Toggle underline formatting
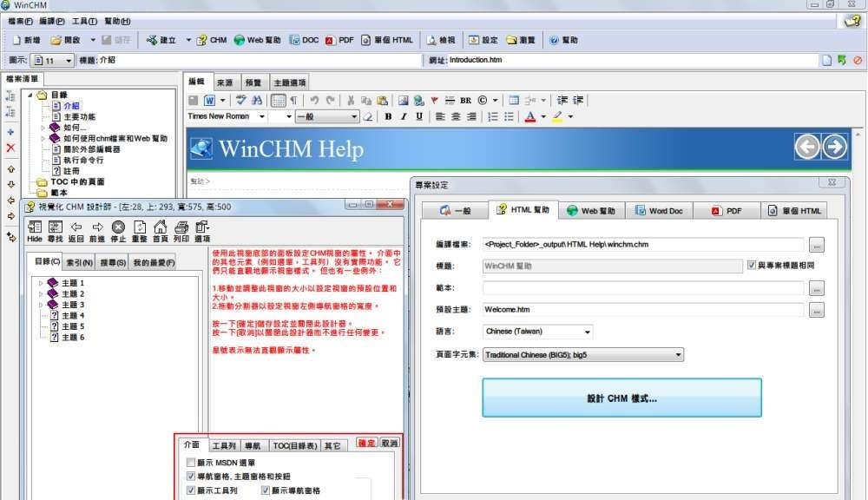 tap(419, 116)
